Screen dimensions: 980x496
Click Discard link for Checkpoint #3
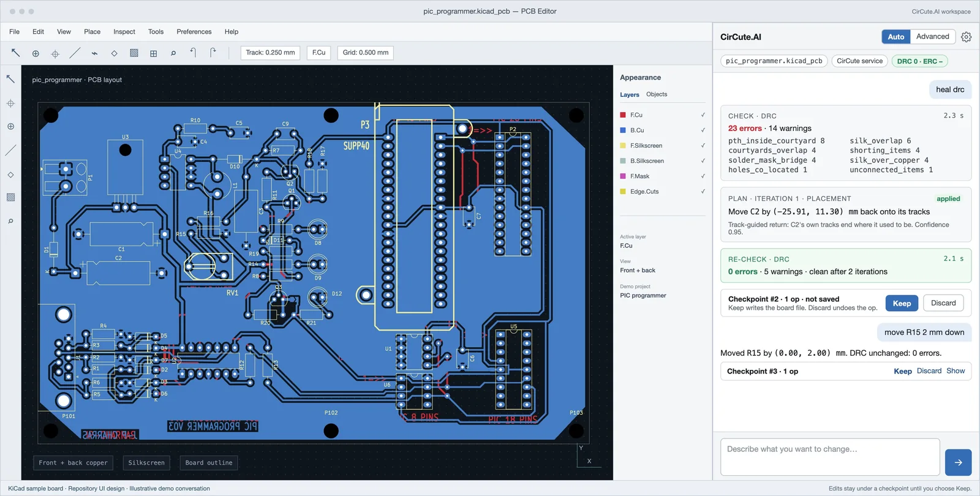[x=929, y=371]
